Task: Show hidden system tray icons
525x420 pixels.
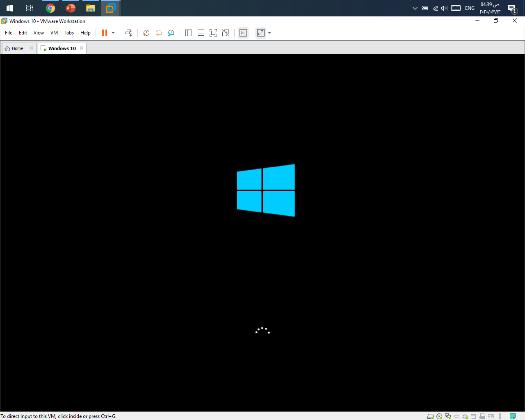Action: coord(415,8)
